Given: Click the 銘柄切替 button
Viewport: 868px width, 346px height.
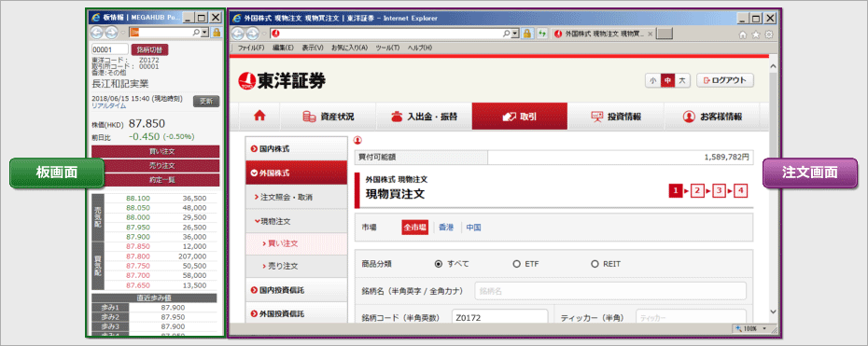Looking at the screenshot, I should click(x=150, y=49).
